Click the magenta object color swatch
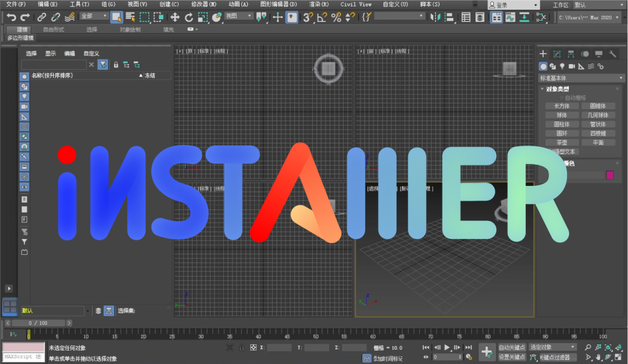This screenshot has height=364, width=628. click(x=610, y=175)
